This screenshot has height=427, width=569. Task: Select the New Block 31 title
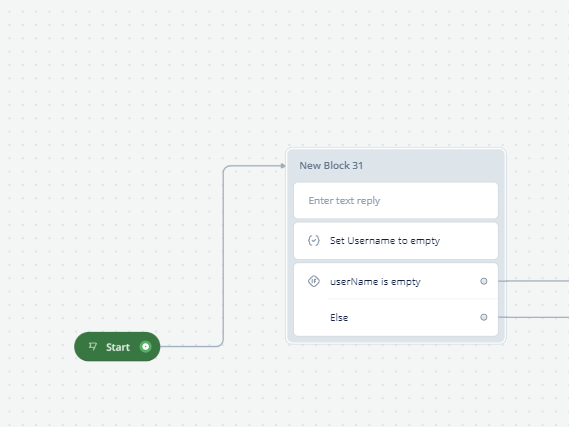click(x=331, y=166)
